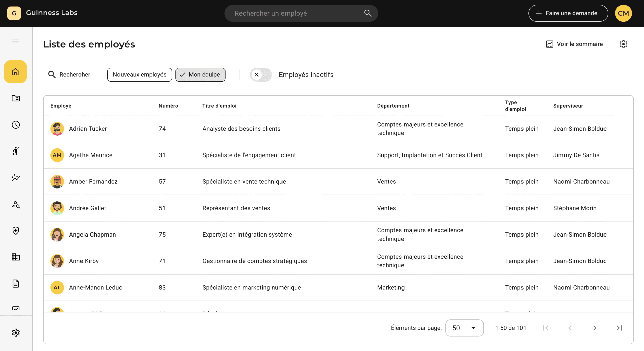Image resolution: width=644 pixels, height=351 pixels.
Task: Click the Analyste des besoins clients title
Action: coord(241,129)
